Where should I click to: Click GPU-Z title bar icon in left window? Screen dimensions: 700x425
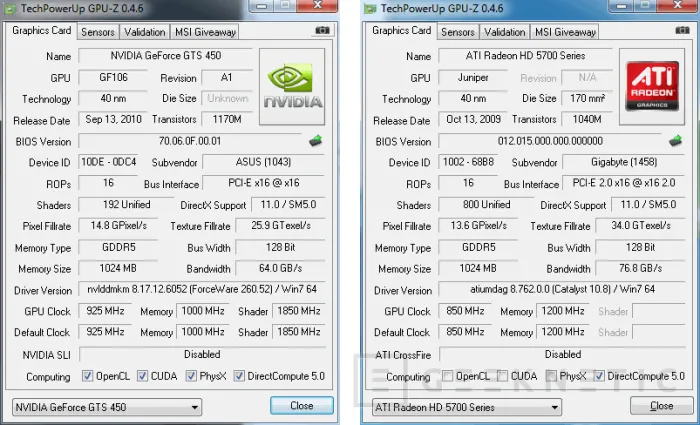10,8
